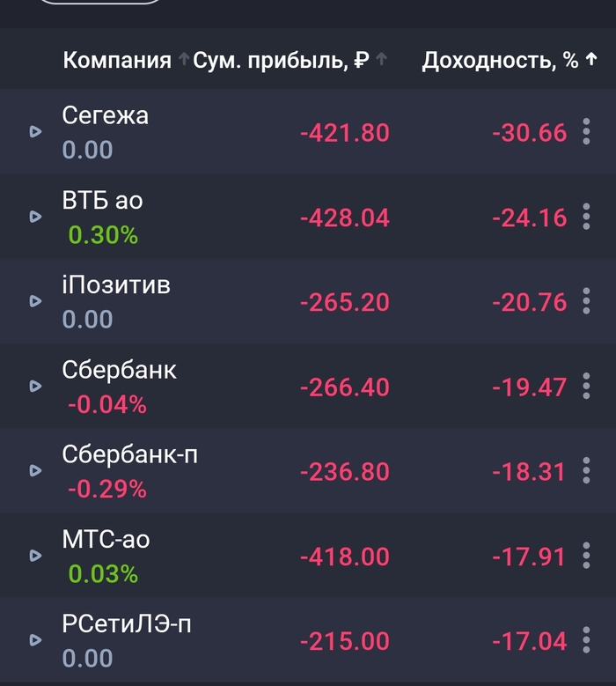Open the three-dot menu for iПозитив
The image size is (616, 686).
pyautogui.click(x=587, y=301)
